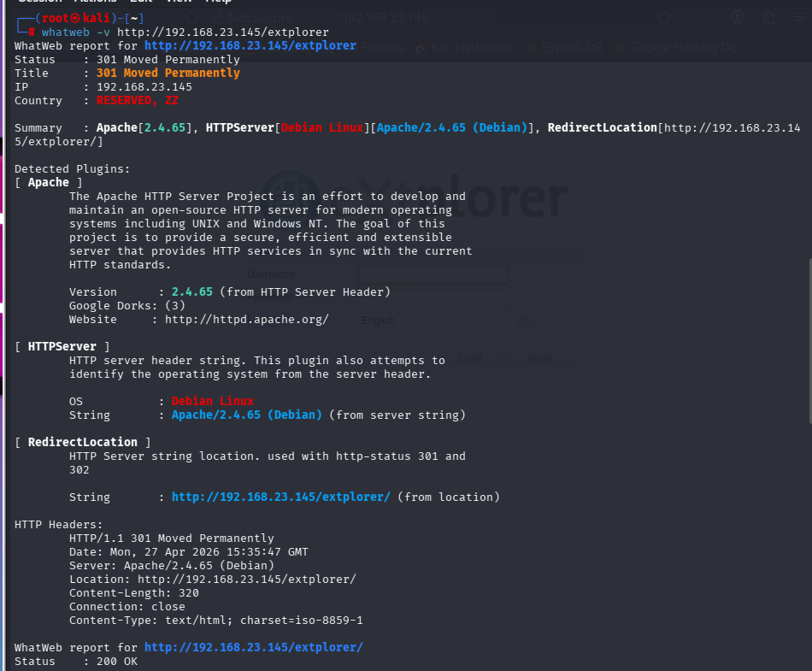Click the '[ Apache ]' plugin heading
The image size is (812, 671).
[x=48, y=183]
